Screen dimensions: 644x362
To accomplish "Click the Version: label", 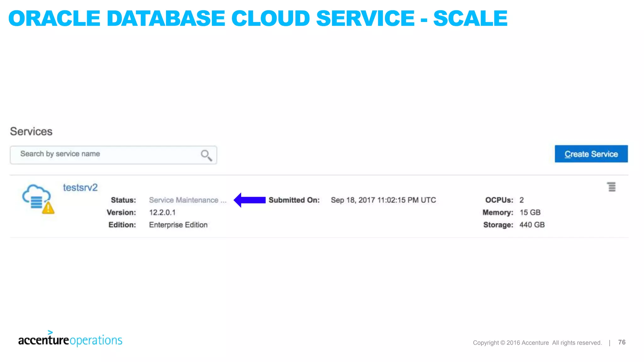I will coord(121,212).
